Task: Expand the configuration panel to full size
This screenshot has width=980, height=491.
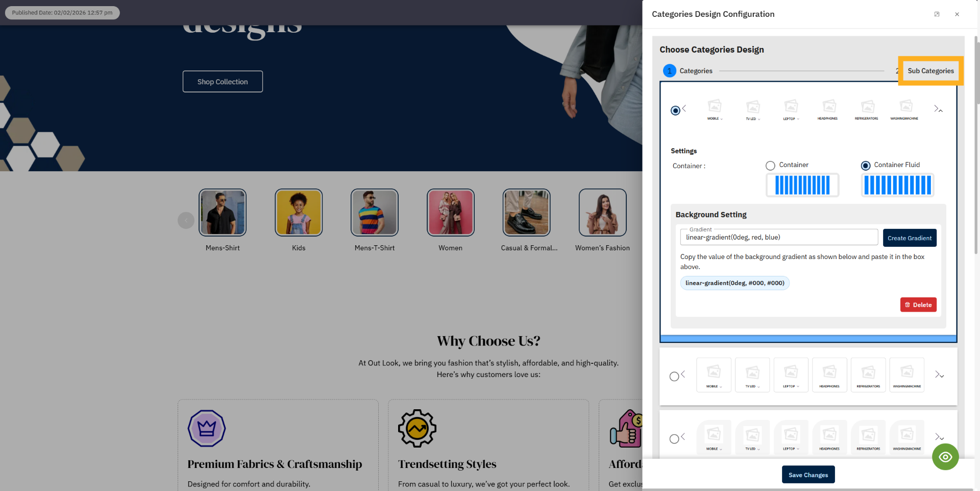Action: point(937,14)
